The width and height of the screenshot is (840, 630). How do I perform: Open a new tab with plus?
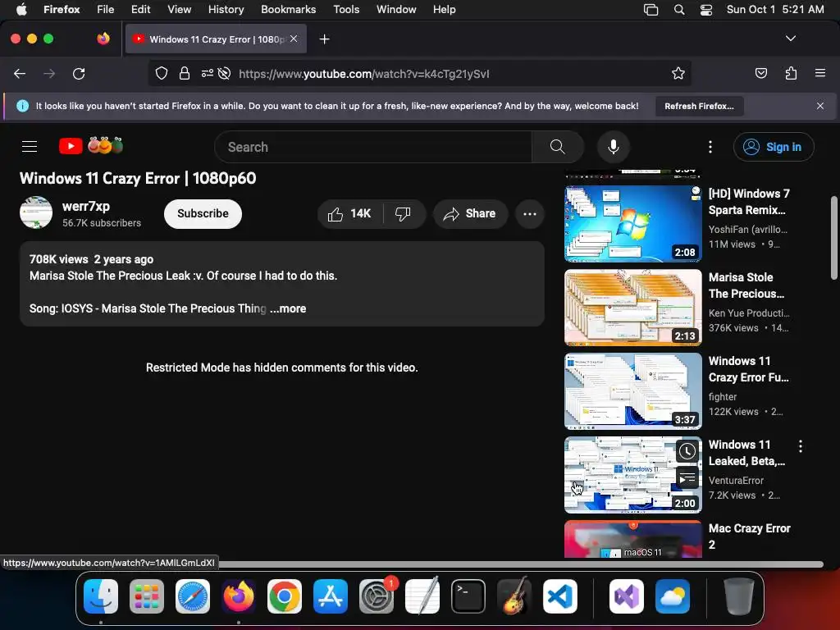[324, 39]
